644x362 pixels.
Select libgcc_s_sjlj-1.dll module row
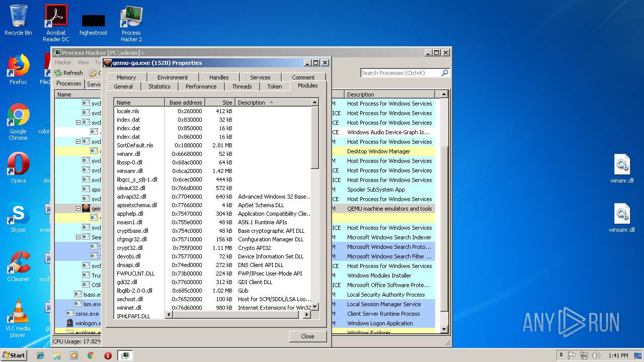coord(212,179)
